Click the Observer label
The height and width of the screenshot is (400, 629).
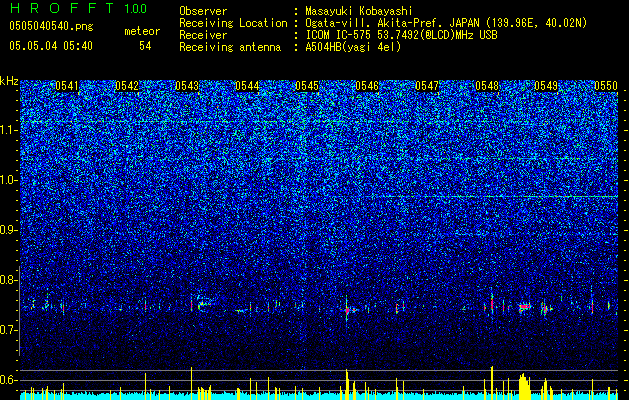click(203, 11)
